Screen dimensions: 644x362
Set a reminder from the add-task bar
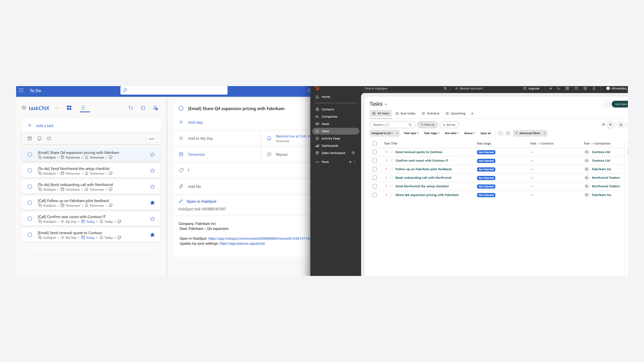coord(39,138)
